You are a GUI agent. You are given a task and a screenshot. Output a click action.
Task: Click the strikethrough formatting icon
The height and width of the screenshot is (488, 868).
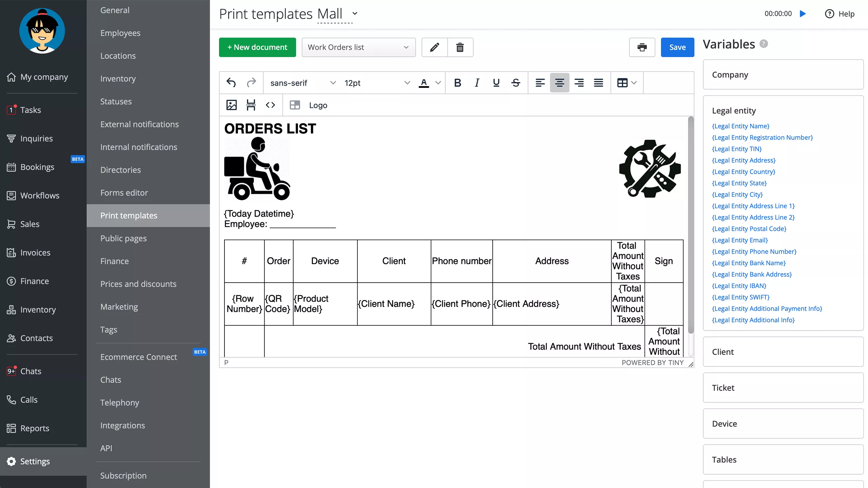pyautogui.click(x=516, y=83)
